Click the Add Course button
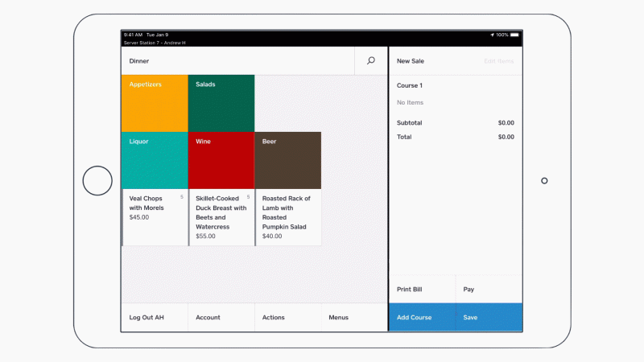The image size is (644, 362). [x=422, y=318]
